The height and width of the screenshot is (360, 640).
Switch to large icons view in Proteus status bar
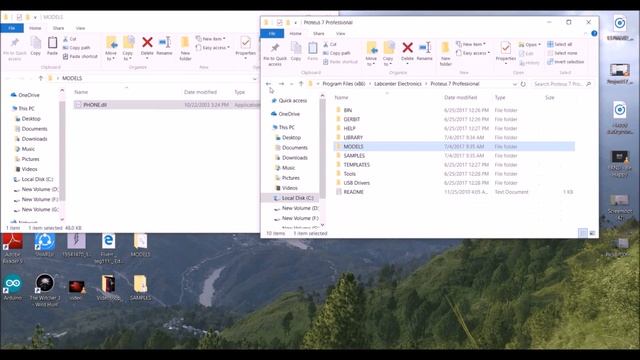point(592,233)
